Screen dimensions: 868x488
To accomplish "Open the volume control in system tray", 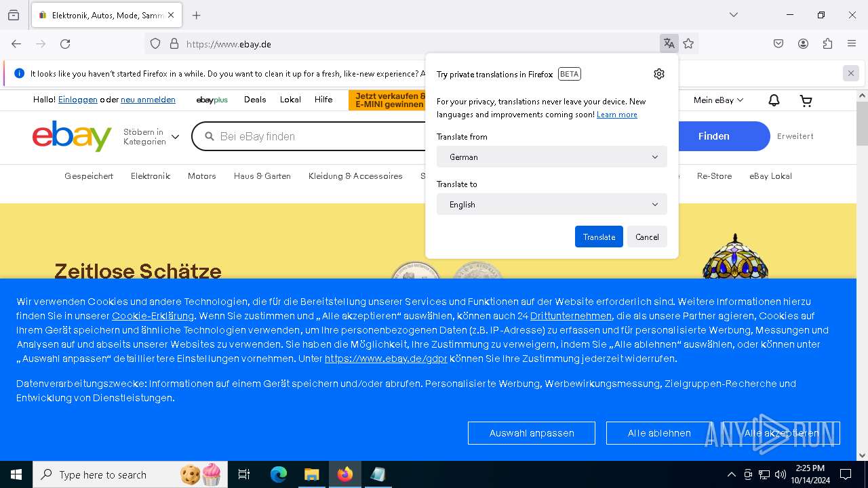I will [x=781, y=474].
